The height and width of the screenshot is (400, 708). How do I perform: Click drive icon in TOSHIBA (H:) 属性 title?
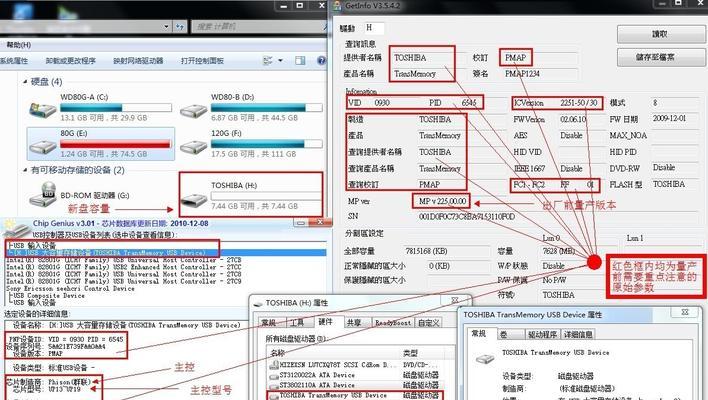coord(258,303)
